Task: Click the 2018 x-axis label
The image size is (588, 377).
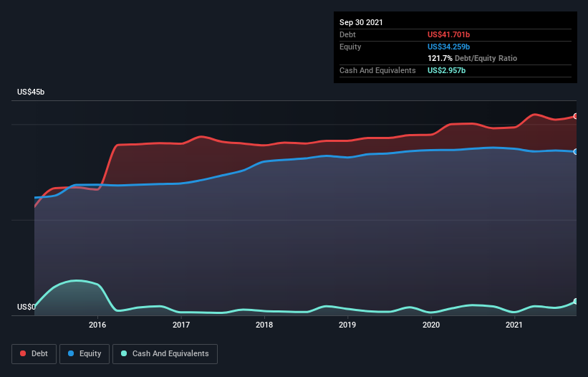Action: [264, 325]
